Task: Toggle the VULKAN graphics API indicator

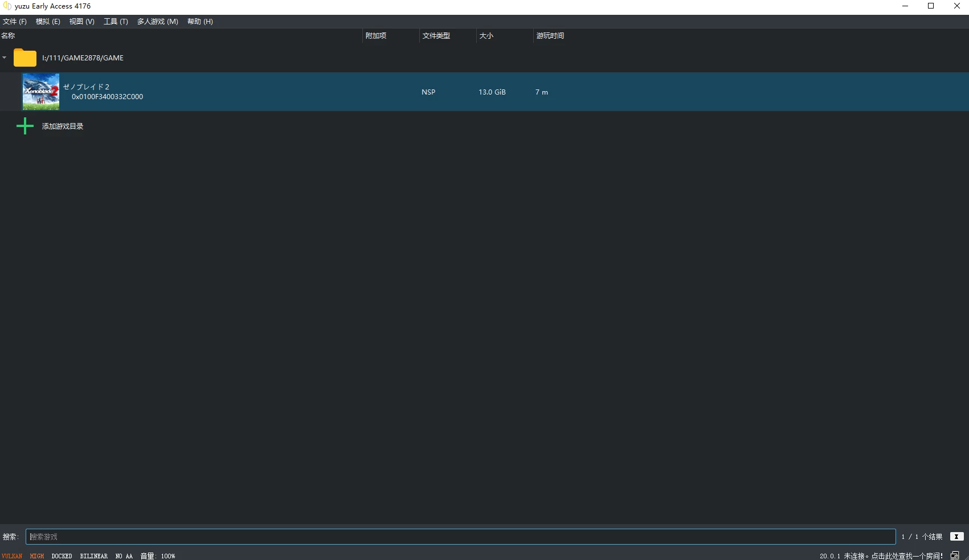Action: 12,556
